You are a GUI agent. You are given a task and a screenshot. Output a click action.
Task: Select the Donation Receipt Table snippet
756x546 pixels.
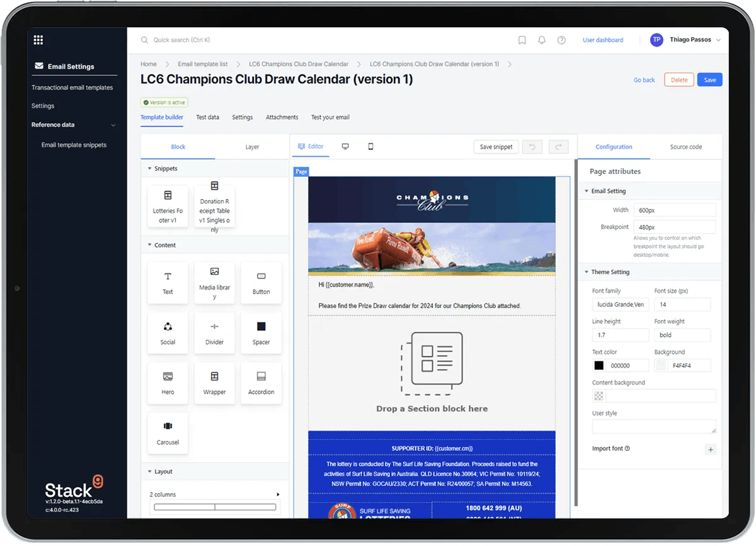[214, 205]
